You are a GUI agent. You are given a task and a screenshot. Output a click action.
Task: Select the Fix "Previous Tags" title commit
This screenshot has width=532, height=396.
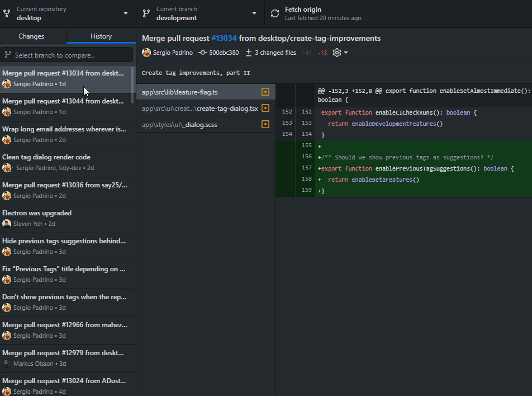click(x=68, y=275)
